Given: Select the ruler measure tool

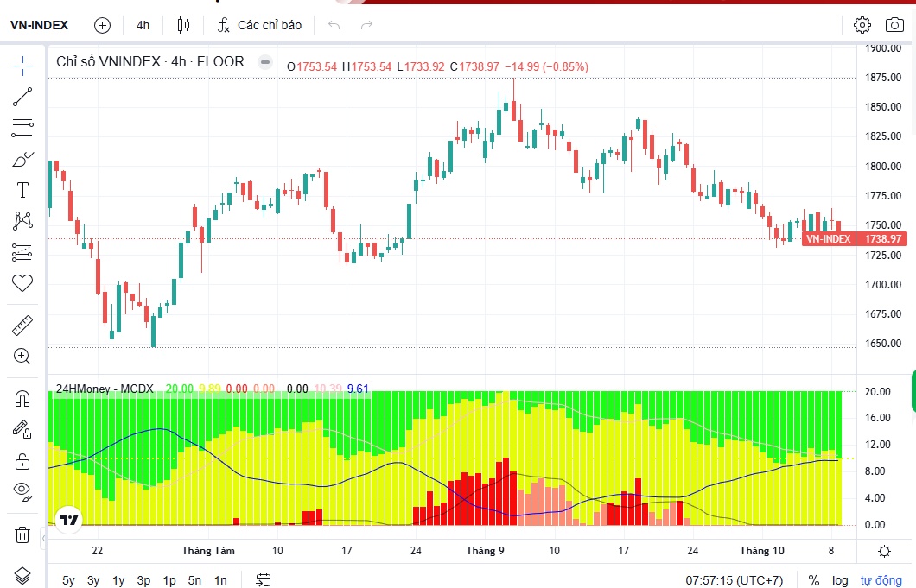Looking at the screenshot, I should click(x=22, y=326).
